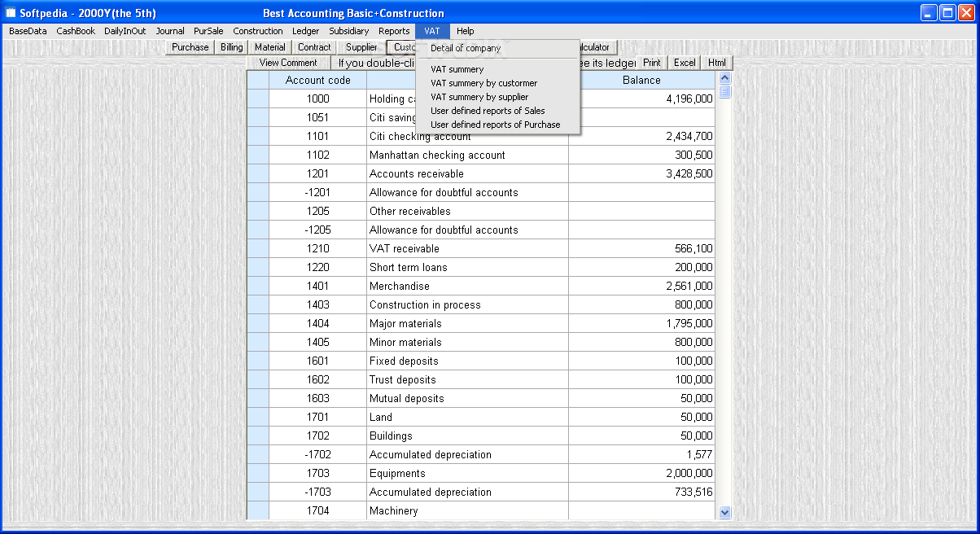This screenshot has width=980, height=534.
Task: Click the application icon in title bar
Action: (x=11, y=13)
